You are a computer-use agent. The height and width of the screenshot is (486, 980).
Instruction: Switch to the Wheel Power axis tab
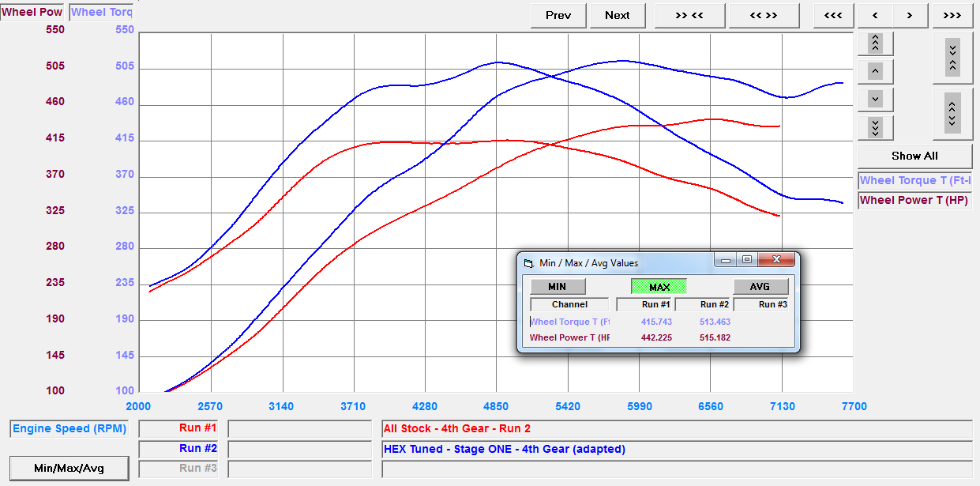coord(32,12)
